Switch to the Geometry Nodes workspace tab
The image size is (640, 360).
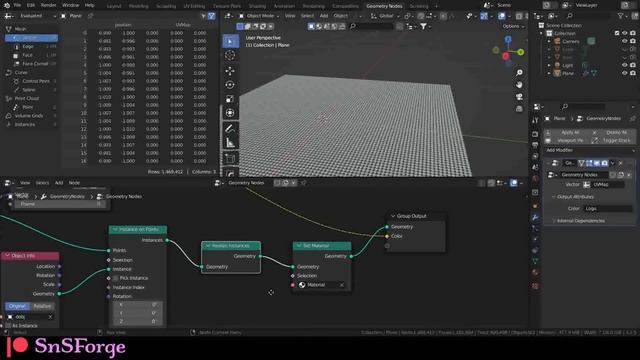coord(384,6)
